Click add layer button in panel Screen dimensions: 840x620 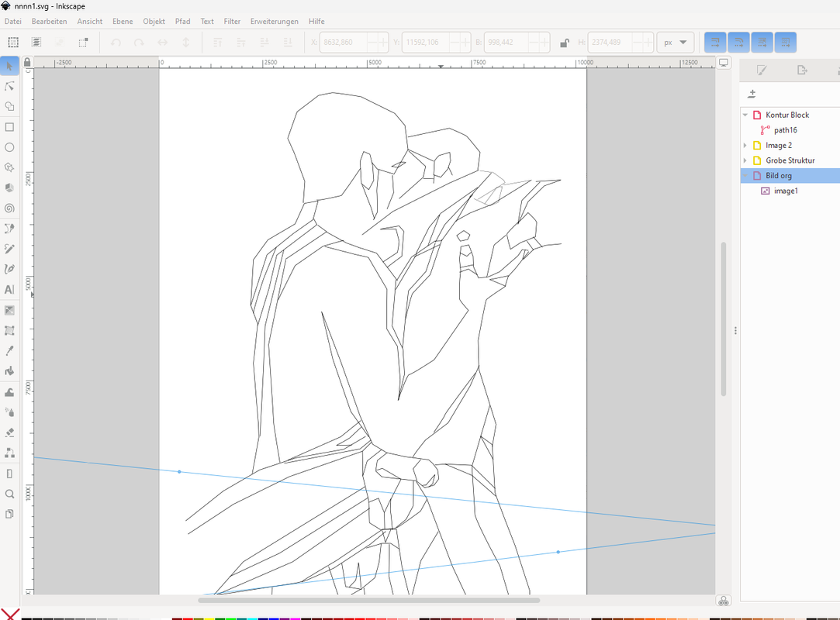pyautogui.click(x=752, y=94)
